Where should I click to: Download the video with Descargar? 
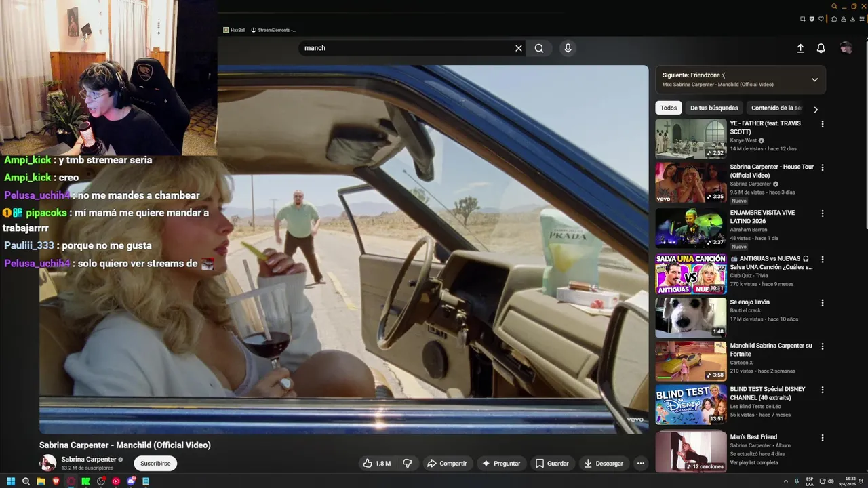coord(604,464)
